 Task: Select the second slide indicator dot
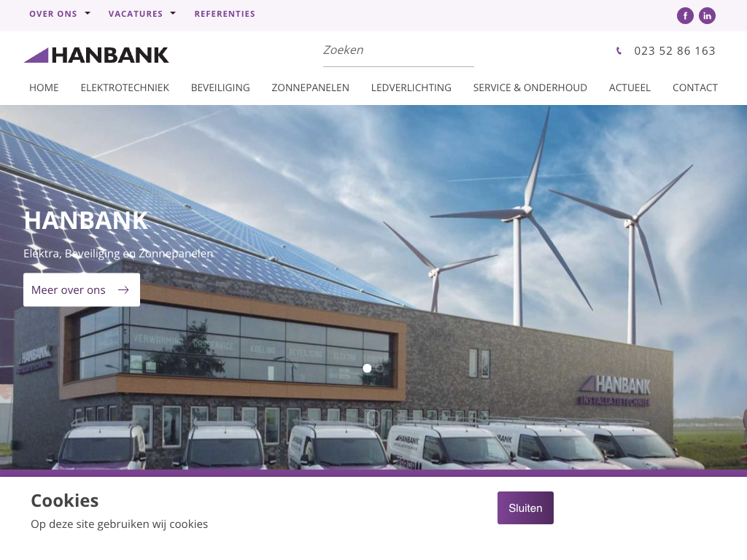pos(379,368)
